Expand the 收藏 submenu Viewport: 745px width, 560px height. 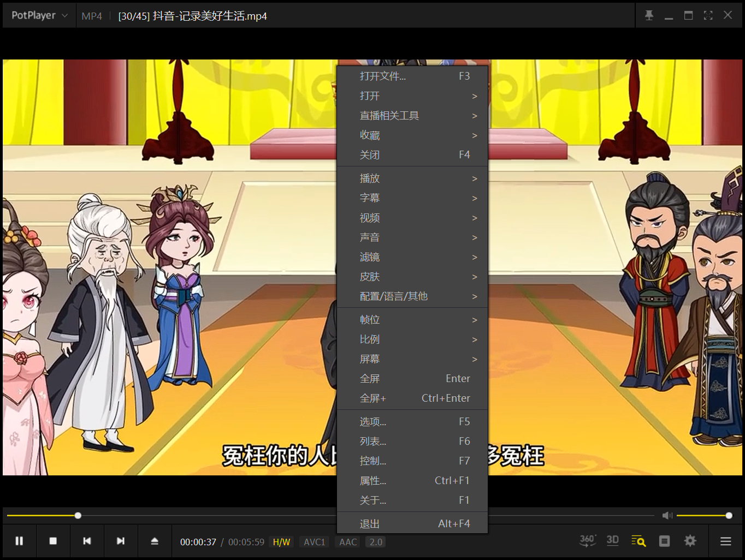[x=412, y=135]
